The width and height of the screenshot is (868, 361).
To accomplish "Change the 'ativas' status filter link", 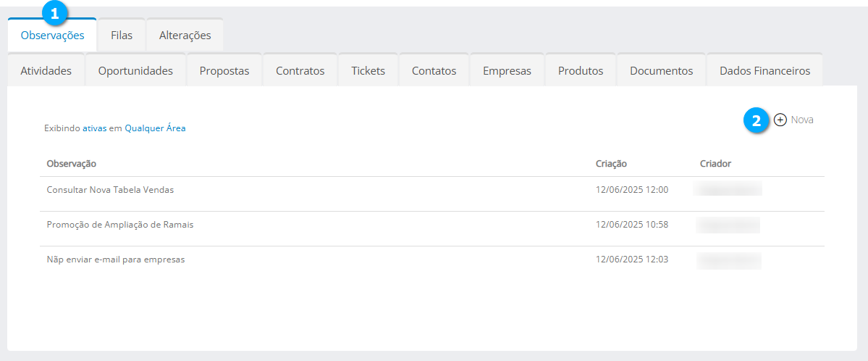I will pyautogui.click(x=95, y=128).
